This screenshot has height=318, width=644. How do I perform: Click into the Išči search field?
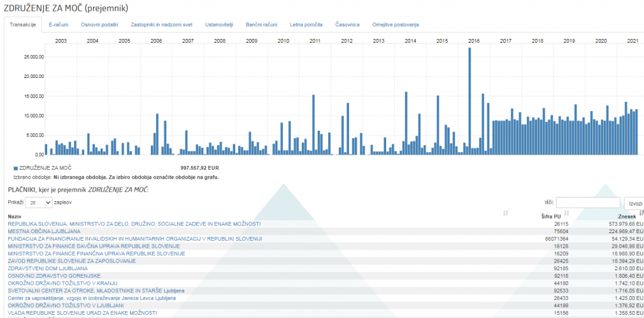pos(587,203)
